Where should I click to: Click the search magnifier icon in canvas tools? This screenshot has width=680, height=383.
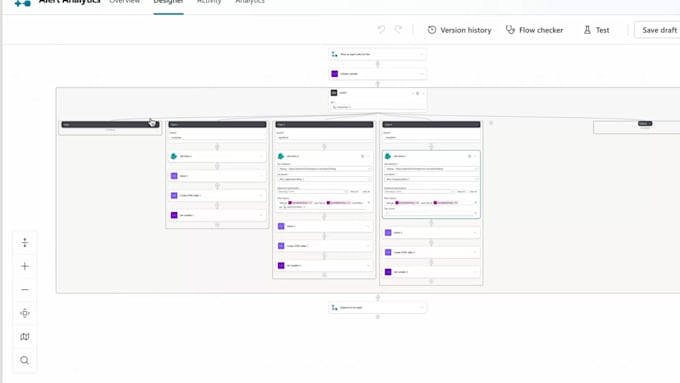[25, 360]
